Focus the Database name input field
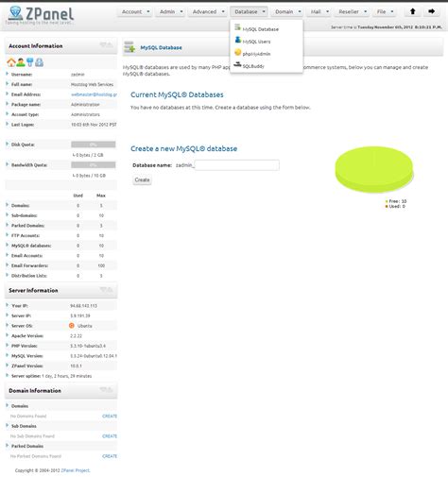 (x=237, y=165)
